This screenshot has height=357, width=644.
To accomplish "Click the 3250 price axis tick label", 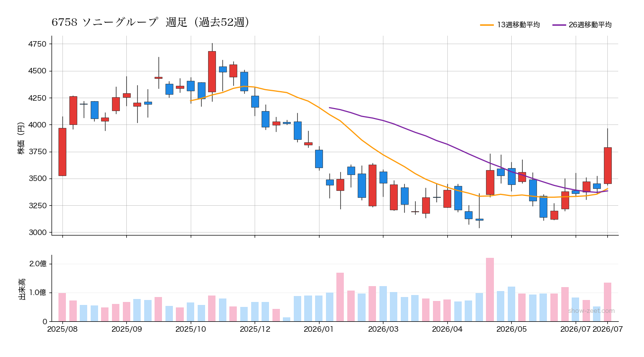I will pos(38,205).
